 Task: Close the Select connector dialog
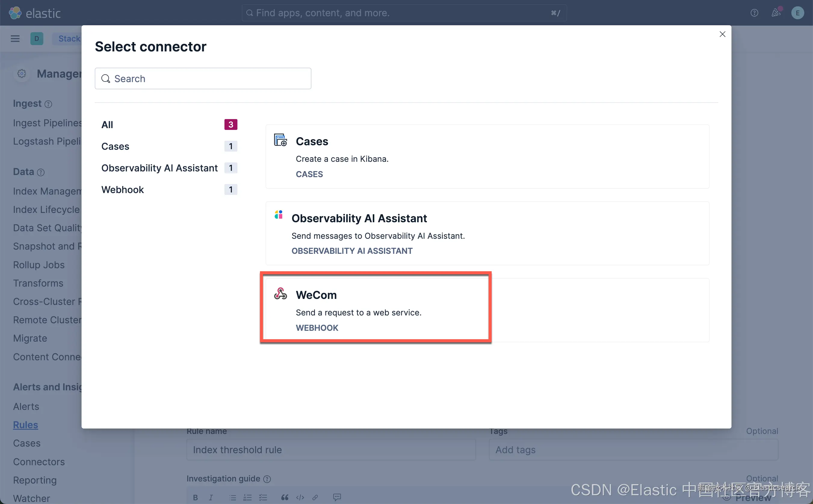tap(722, 34)
